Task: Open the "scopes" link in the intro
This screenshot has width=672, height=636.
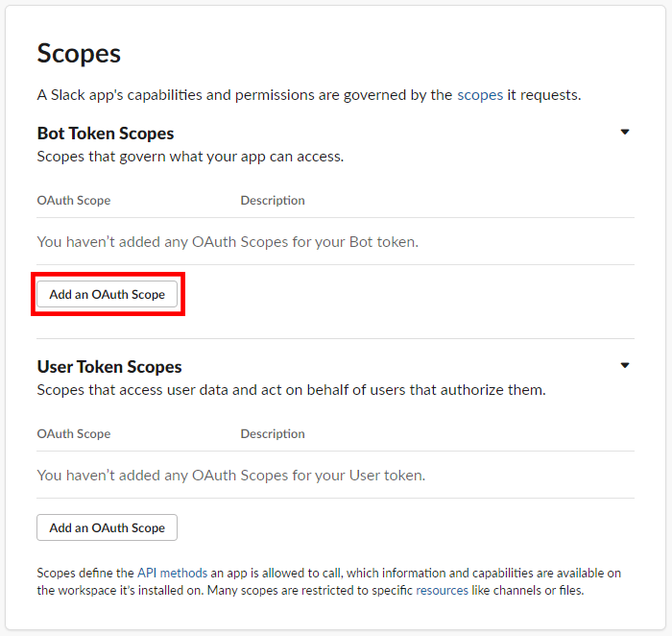Action: [x=480, y=95]
